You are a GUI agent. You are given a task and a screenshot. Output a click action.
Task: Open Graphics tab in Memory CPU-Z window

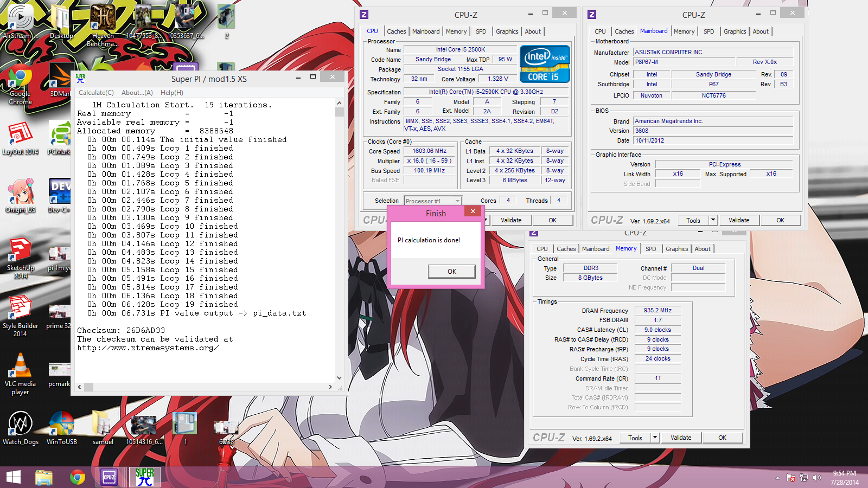pyautogui.click(x=677, y=249)
